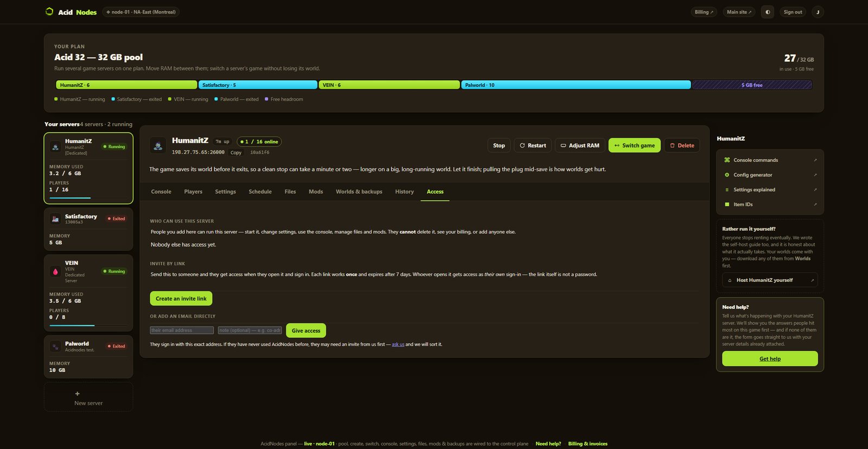868x449 pixels.
Task: Click the plus icon for New server
Action: [x=77, y=394]
